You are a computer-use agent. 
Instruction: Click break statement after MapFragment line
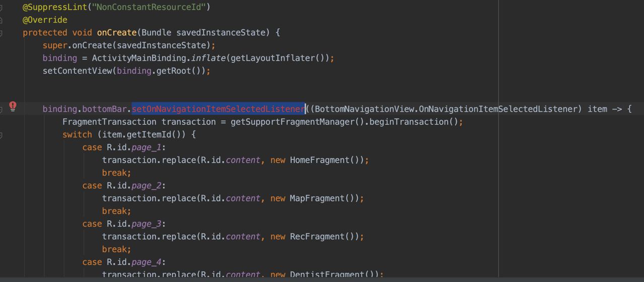(117, 211)
